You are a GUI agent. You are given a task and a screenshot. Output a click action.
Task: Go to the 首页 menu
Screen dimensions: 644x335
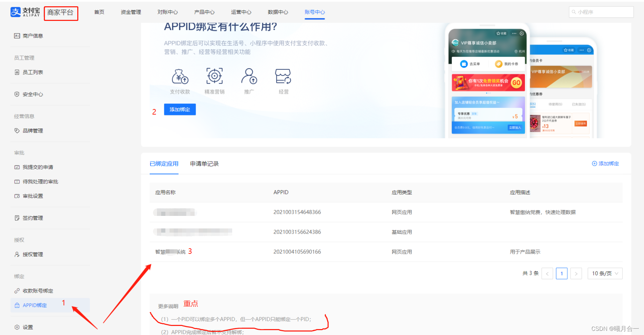pos(99,12)
